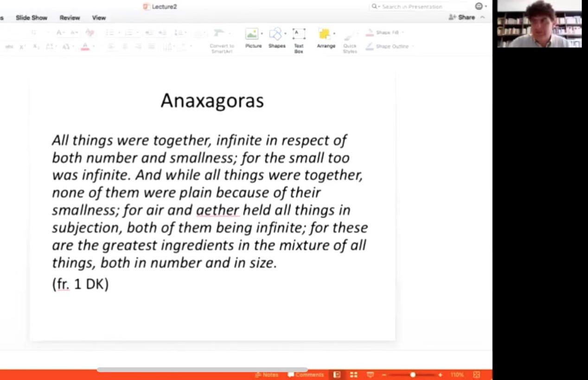Image resolution: width=588 pixels, height=380 pixels.
Task: Toggle the Comments pane in status bar
Action: click(x=306, y=375)
